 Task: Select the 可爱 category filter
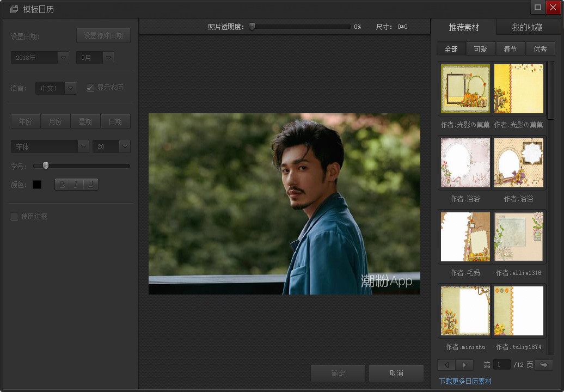[481, 49]
